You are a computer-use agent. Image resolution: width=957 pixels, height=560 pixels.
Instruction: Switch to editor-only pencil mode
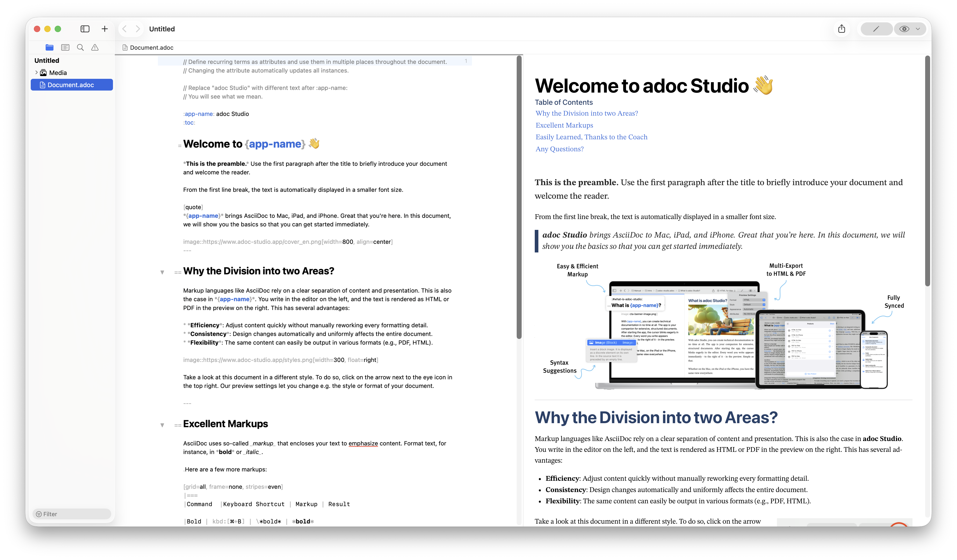[x=876, y=29]
